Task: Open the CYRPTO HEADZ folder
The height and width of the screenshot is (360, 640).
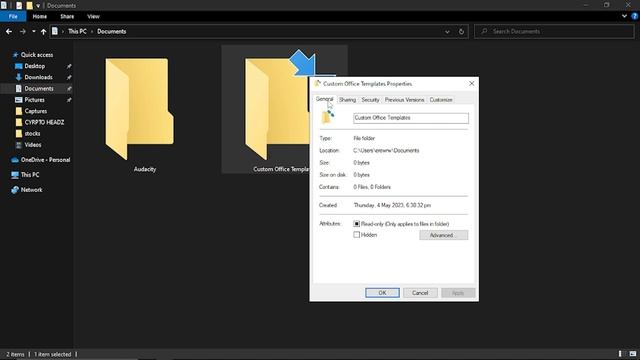Action: tap(44, 122)
